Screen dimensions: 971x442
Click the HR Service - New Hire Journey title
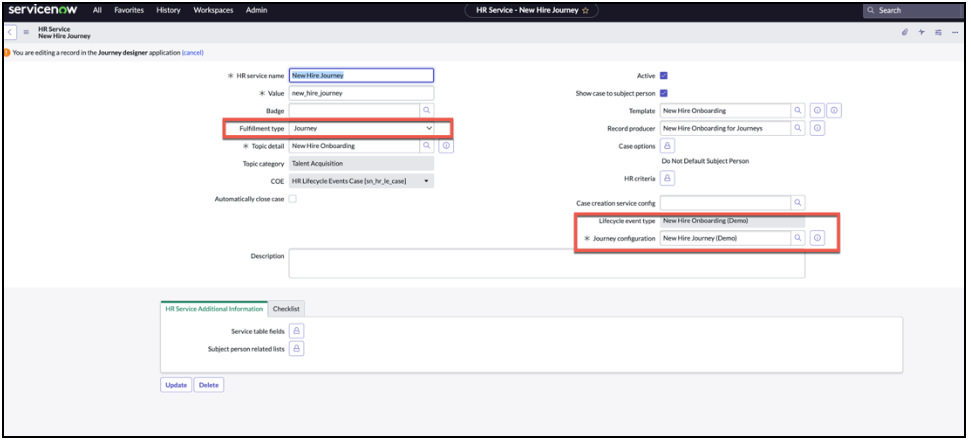coord(527,11)
